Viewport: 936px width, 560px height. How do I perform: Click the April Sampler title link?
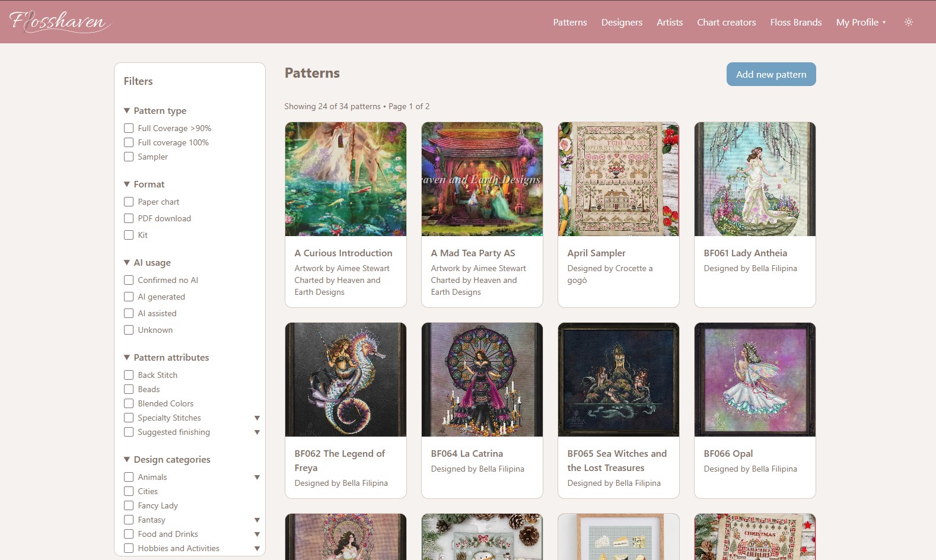click(596, 253)
